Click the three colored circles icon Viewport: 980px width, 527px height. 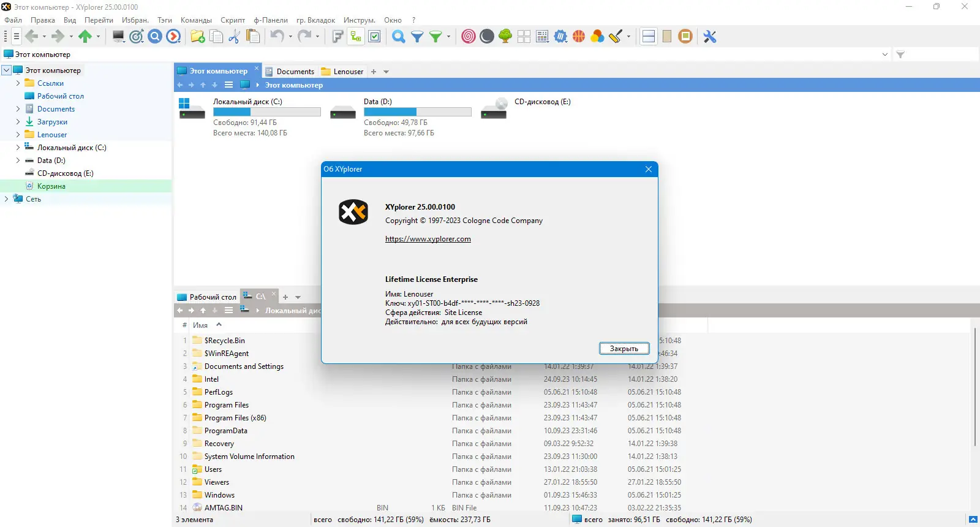click(x=597, y=37)
